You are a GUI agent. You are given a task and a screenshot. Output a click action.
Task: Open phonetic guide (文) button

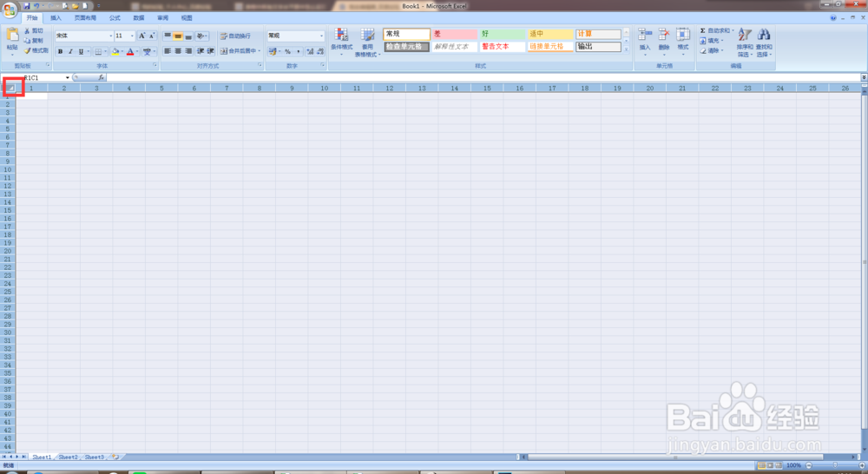(147, 51)
